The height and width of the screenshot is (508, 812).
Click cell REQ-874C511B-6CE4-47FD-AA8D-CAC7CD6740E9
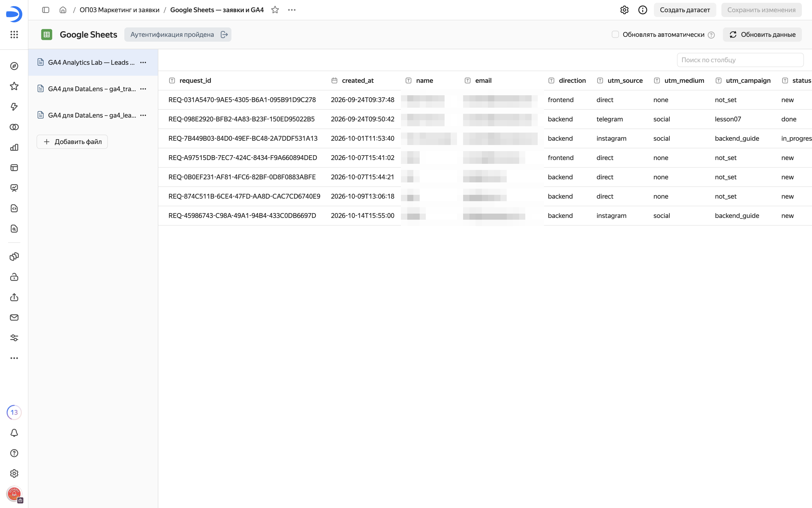point(244,196)
